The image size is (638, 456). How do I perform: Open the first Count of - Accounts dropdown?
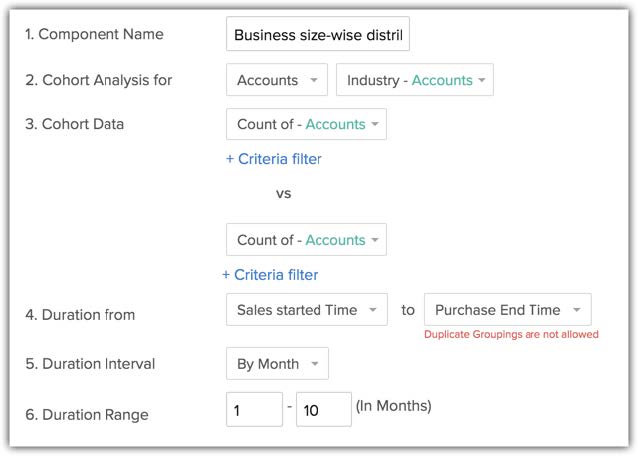tap(307, 124)
